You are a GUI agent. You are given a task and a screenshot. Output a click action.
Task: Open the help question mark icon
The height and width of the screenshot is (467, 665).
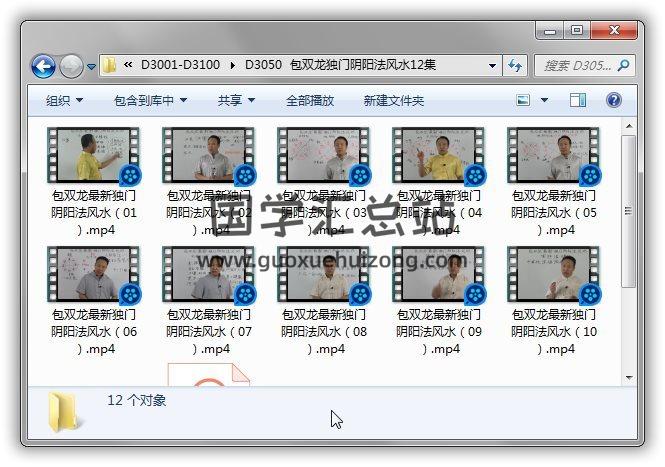tap(614, 100)
